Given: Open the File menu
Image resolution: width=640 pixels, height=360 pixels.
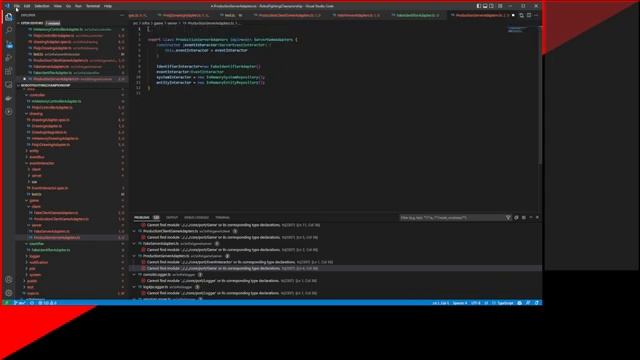Looking at the screenshot, I should pyautogui.click(x=17, y=6).
